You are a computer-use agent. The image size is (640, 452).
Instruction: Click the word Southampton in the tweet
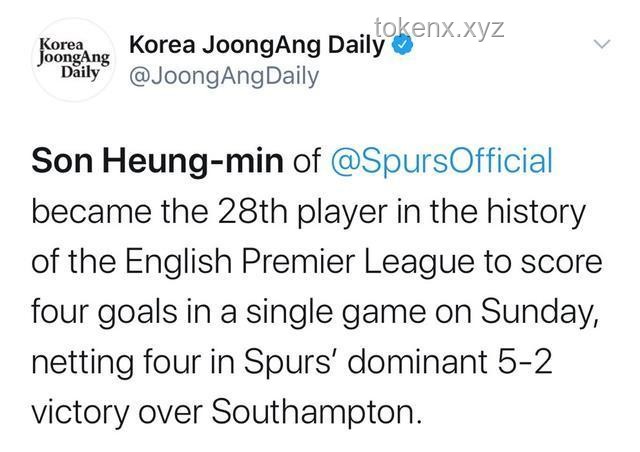[316, 412]
